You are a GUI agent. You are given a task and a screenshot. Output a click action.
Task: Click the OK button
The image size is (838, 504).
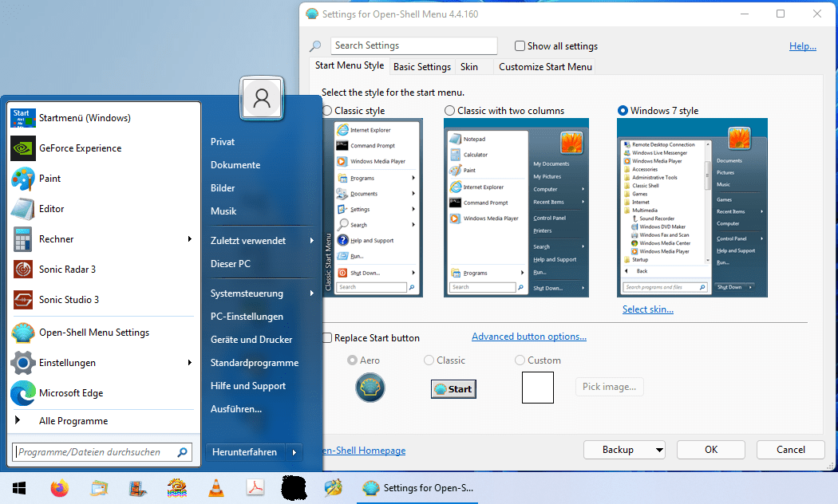[x=711, y=450]
